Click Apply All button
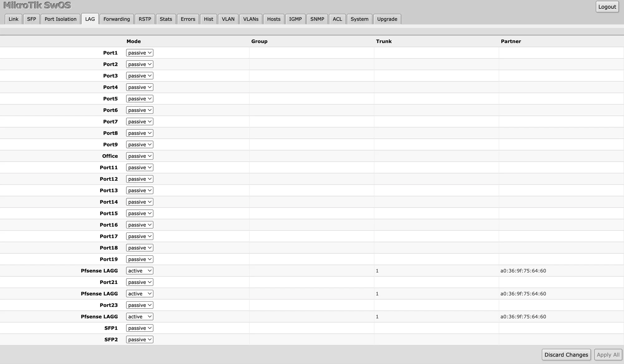Image resolution: width=624 pixels, height=364 pixels. [608, 354]
